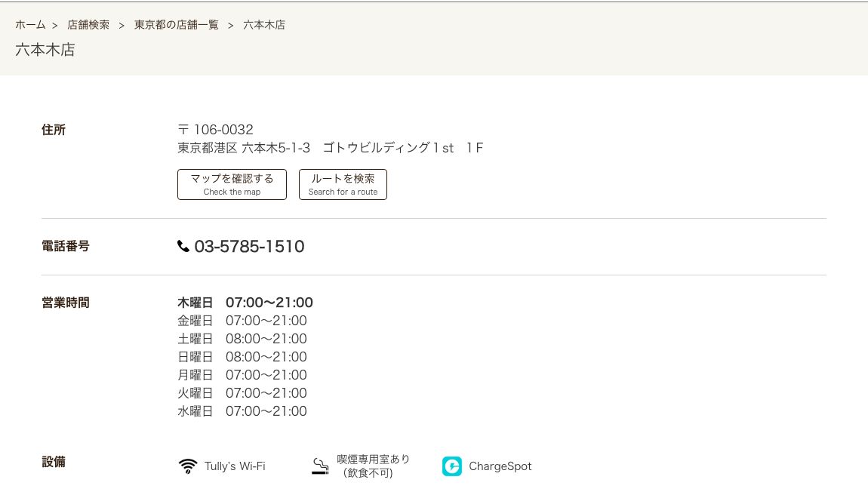Call the number 03-5785-1510

249,247
